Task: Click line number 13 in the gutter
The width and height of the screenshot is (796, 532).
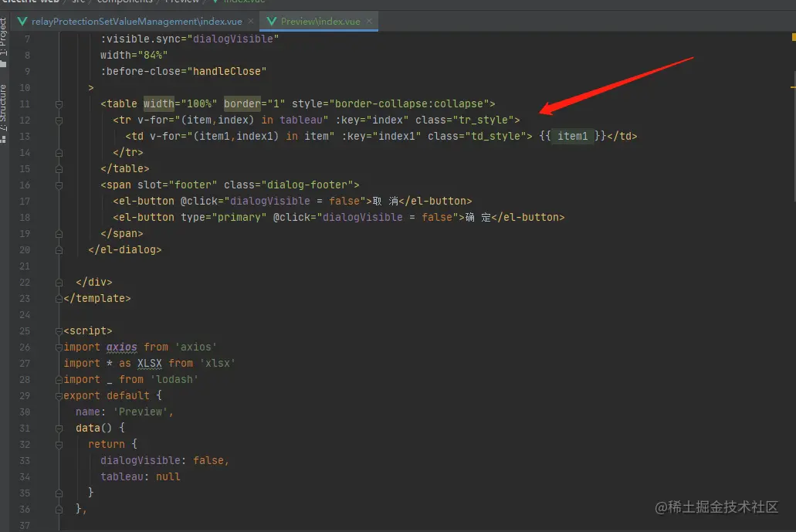Action: (x=25, y=137)
